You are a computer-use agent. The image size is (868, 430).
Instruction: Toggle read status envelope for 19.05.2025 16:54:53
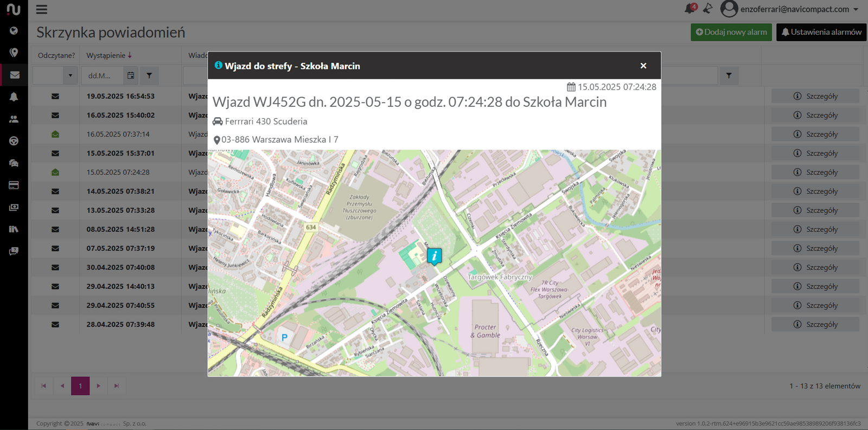(55, 97)
